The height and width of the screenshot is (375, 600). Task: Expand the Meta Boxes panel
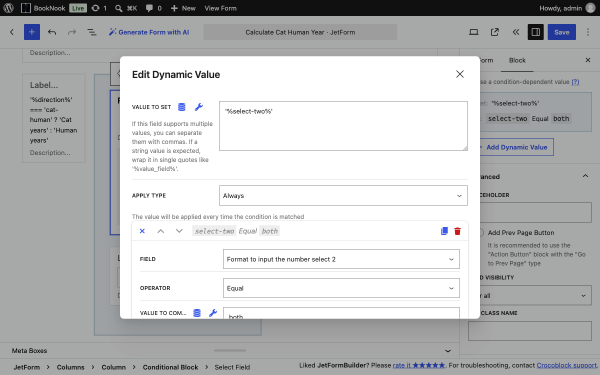click(x=448, y=351)
